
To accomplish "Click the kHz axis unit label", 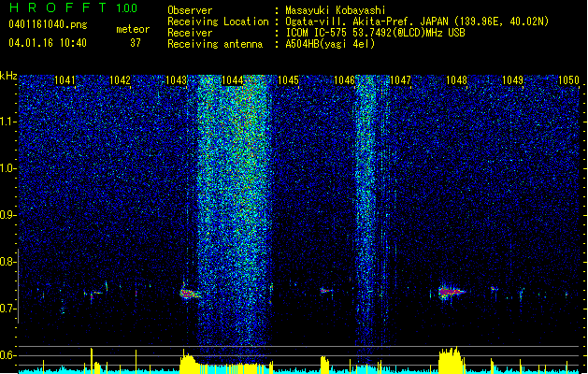I will 8,76.
